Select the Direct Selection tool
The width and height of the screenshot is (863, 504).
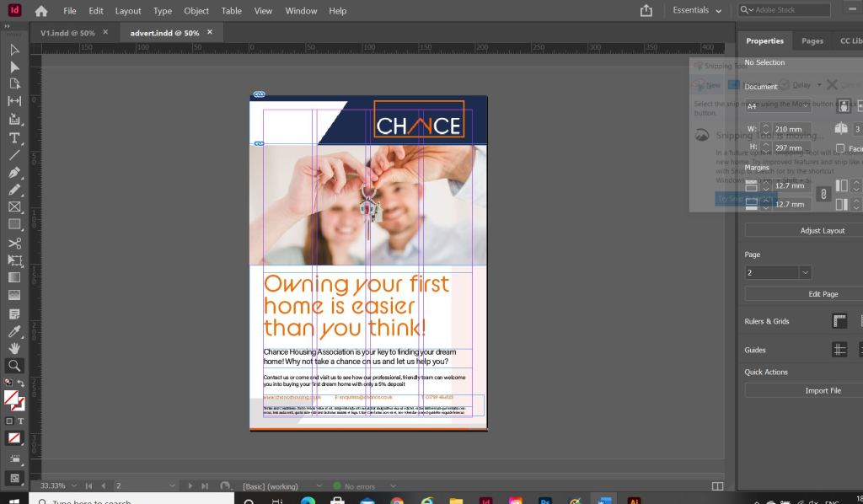[x=14, y=67]
